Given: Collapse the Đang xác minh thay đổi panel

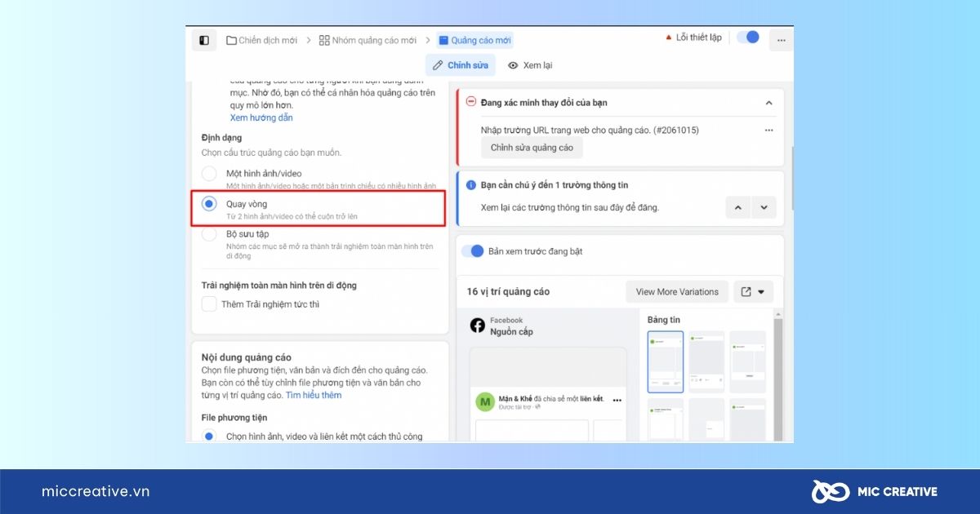Looking at the screenshot, I should [768, 103].
